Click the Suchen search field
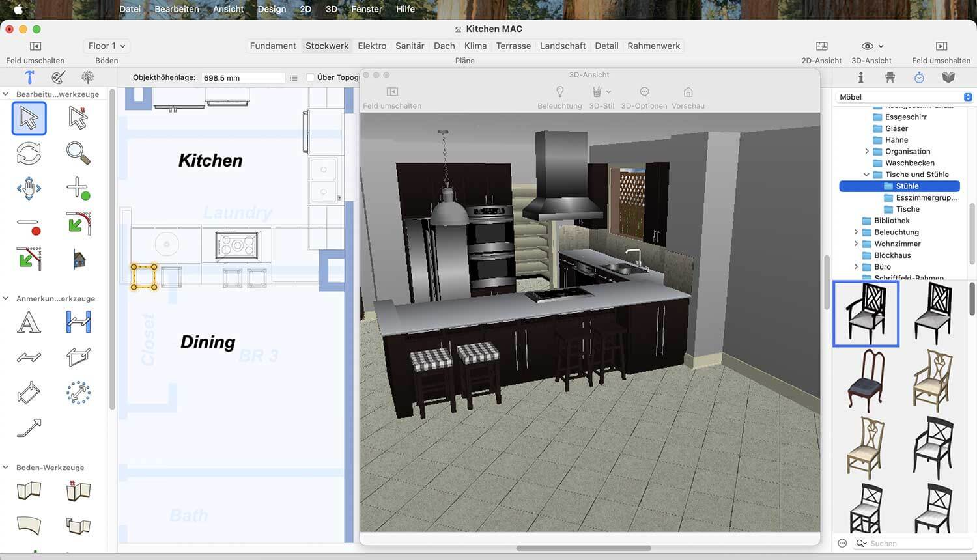The height and width of the screenshot is (560, 977). point(913,543)
